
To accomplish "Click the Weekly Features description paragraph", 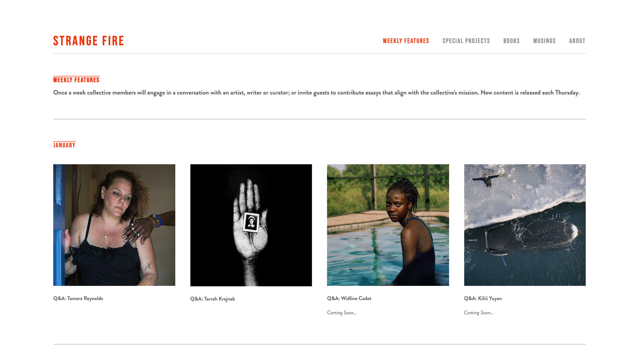I will click(x=316, y=93).
